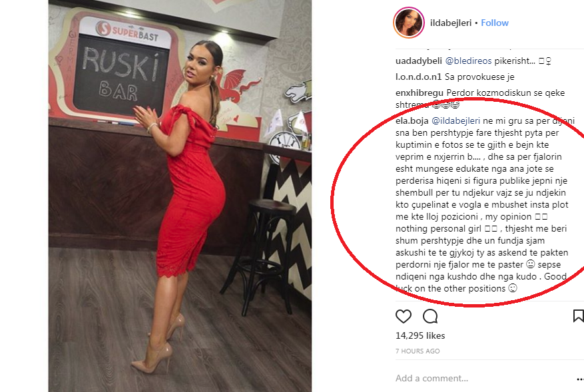
Task: Visit uadadybeli commenter profile
Action: (419, 61)
